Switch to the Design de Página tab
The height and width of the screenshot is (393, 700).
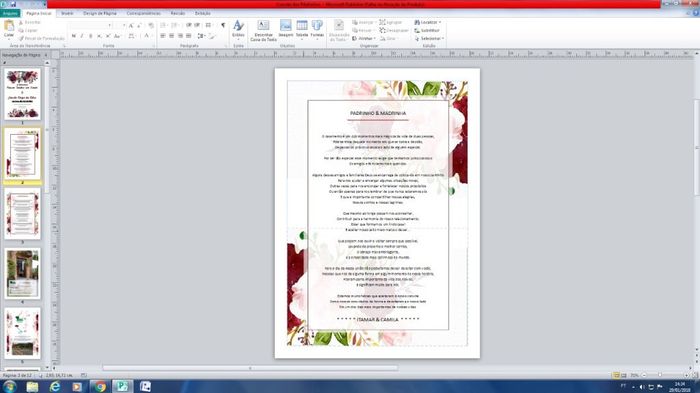(100, 13)
